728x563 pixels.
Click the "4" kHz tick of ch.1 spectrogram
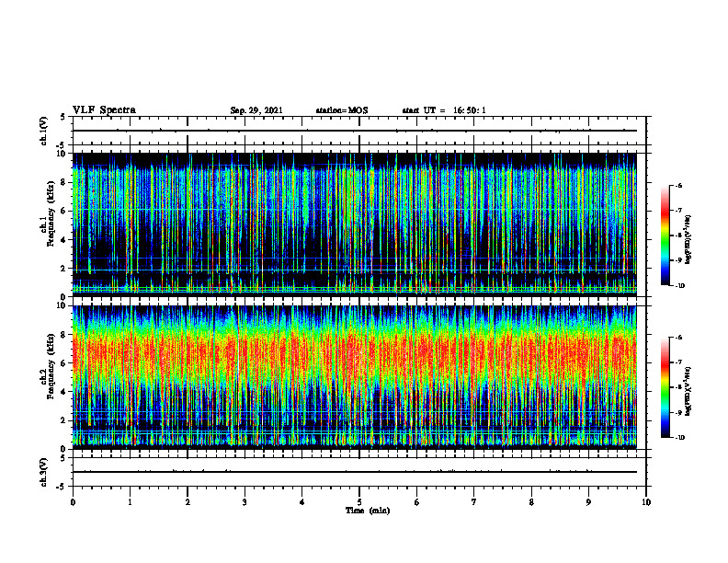[64, 240]
